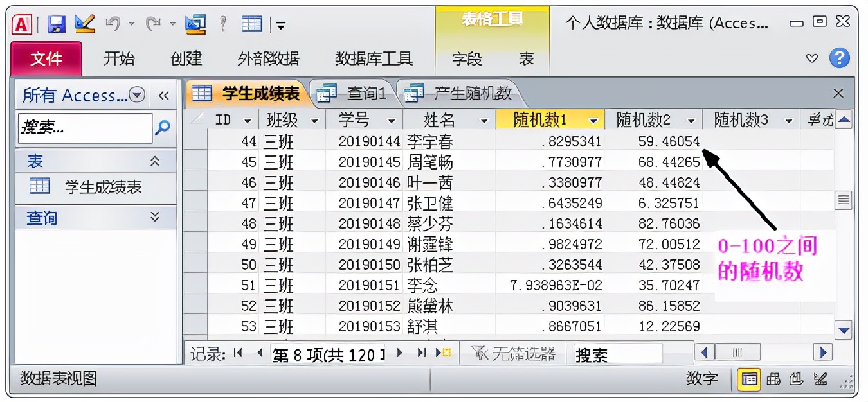The width and height of the screenshot is (868, 402).
Task: Open the 所有 Access对象 pane dropdown
Action: tap(136, 94)
